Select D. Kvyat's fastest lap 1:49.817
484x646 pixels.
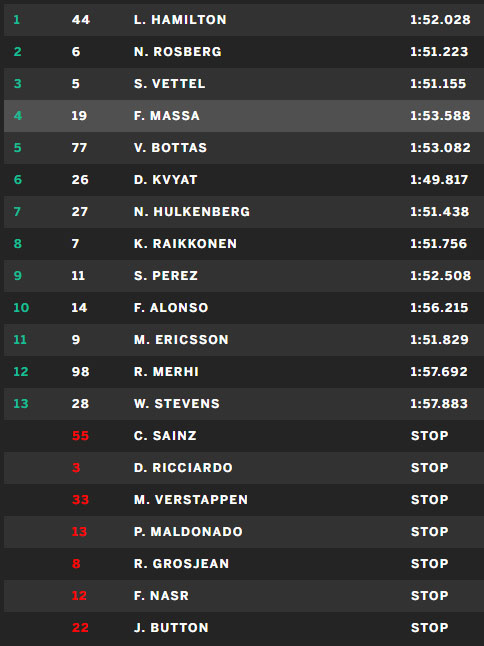pyautogui.click(x=439, y=180)
